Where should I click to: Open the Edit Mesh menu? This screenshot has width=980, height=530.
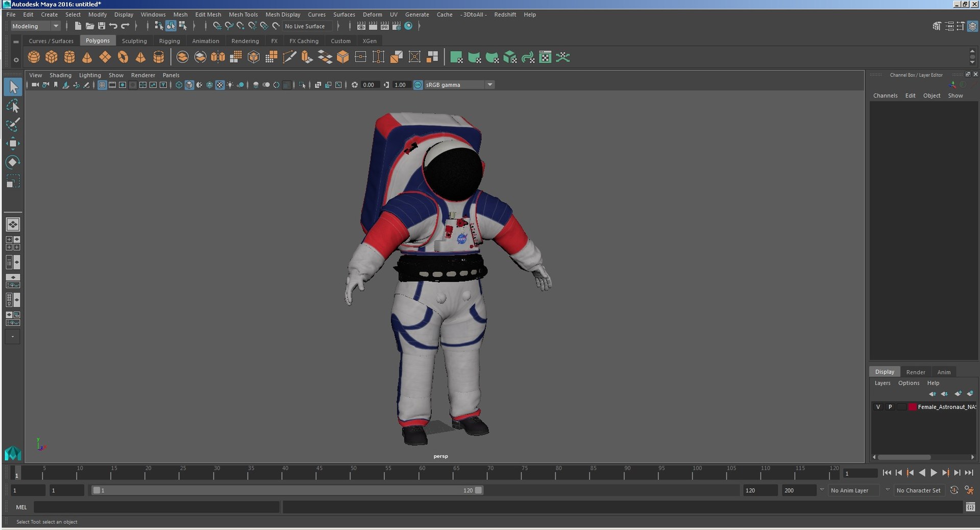point(208,14)
